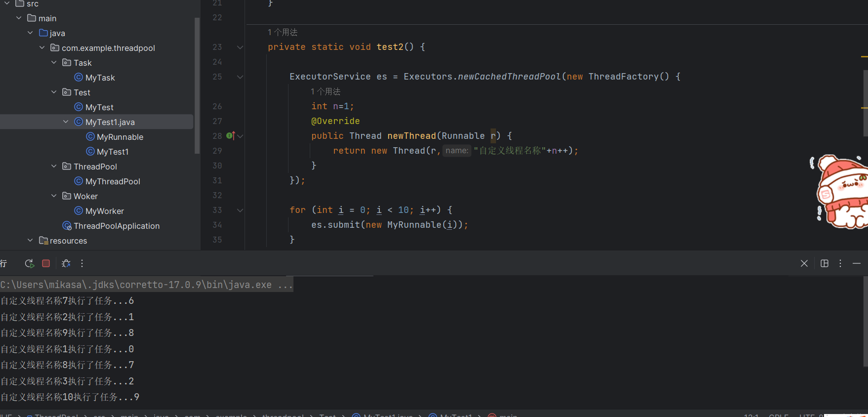Fold the for loop at line 33
Image resolution: width=868 pixels, height=417 pixels.
click(x=240, y=210)
